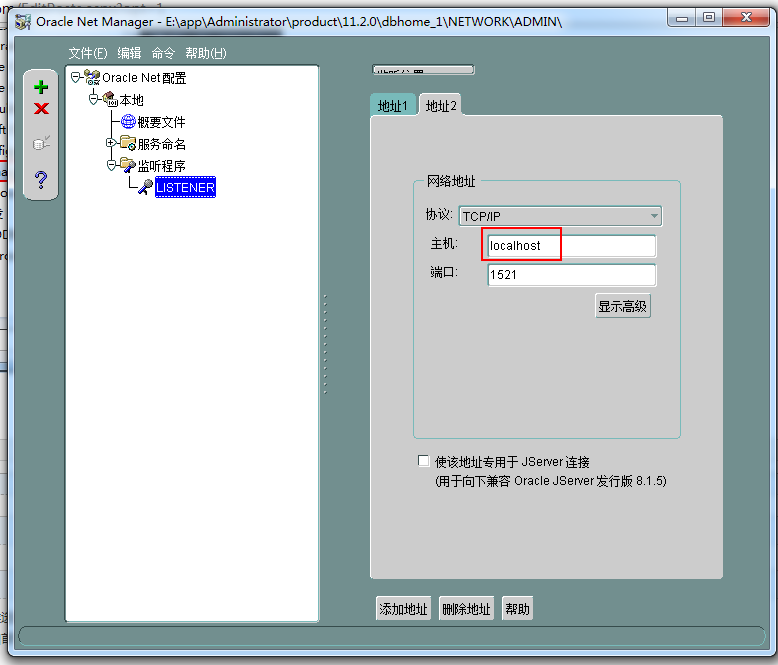Click the 网络地址 group label

[451, 181]
